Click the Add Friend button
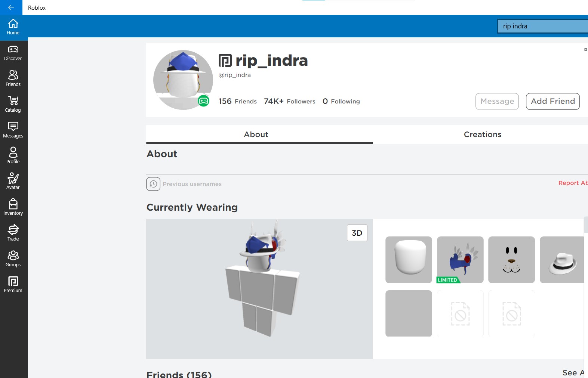The image size is (588, 378). tap(553, 101)
